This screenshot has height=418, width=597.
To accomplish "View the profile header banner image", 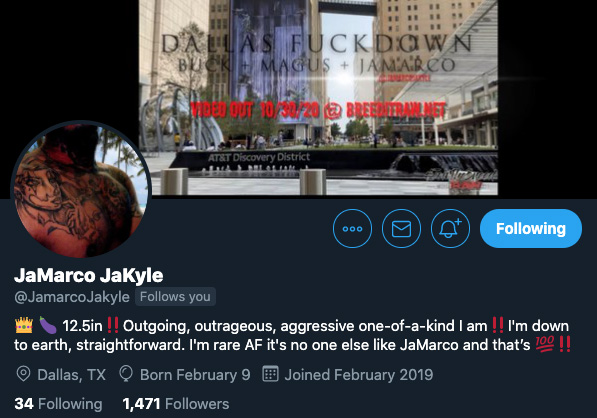I will (318, 97).
